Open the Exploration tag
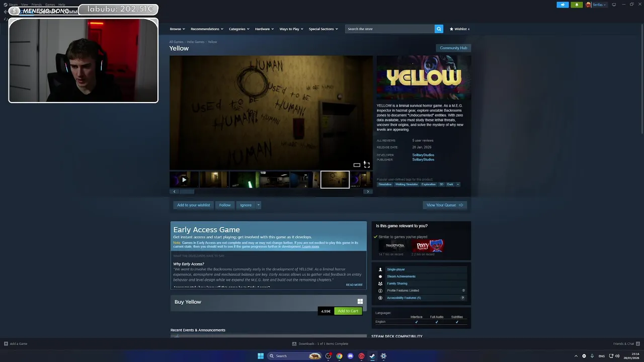This screenshot has height=362, width=644. pyautogui.click(x=429, y=185)
